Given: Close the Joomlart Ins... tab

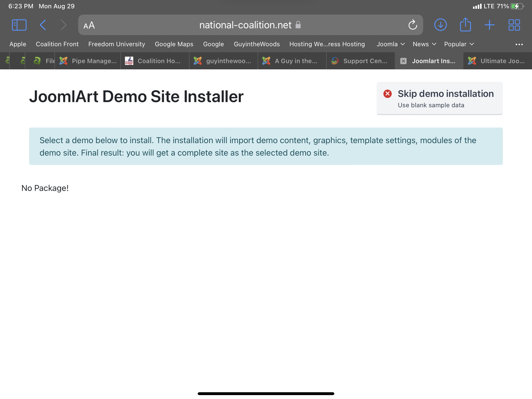Looking at the screenshot, I should tap(403, 61).
